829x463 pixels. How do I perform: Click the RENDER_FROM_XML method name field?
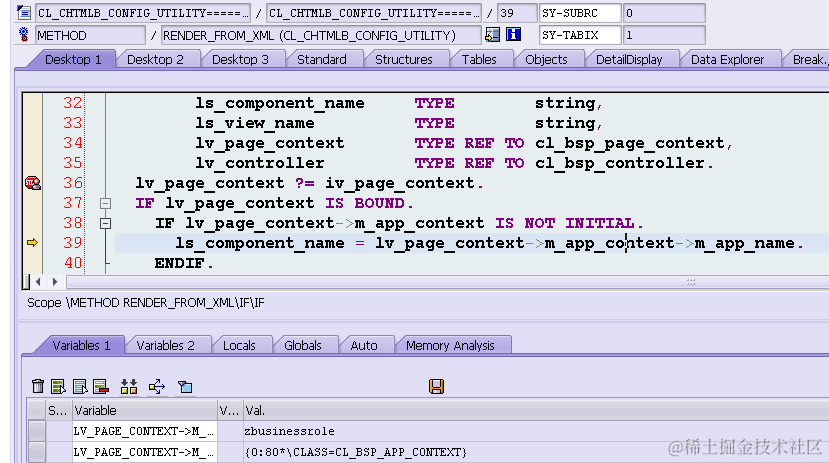[321, 35]
